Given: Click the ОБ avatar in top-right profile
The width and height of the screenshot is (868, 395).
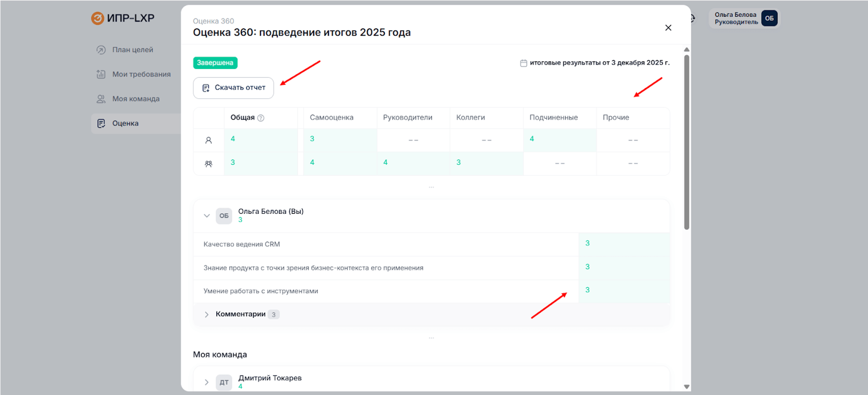Looking at the screenshot, I should tap(769, 18).
